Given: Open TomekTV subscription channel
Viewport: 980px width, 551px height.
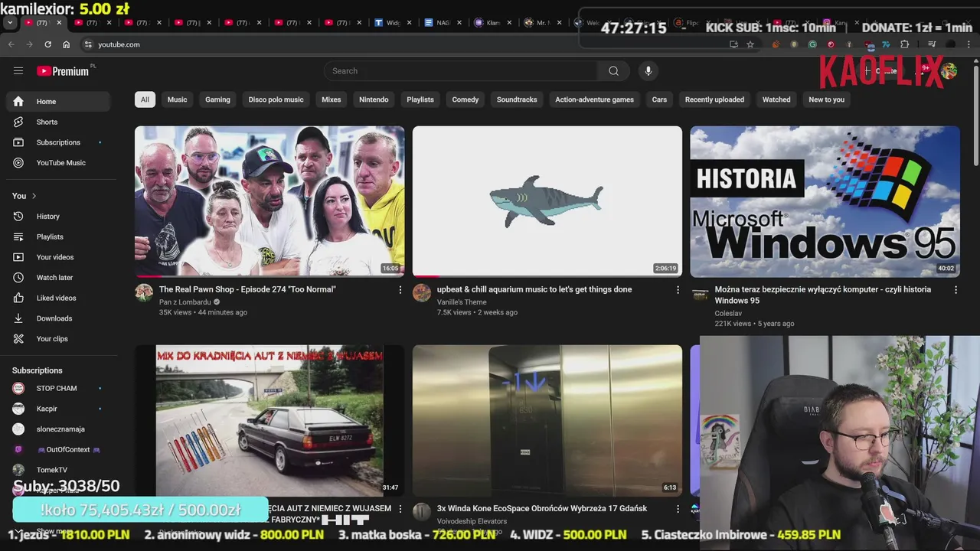Looking at the screenshot, I should pyautogui.click(x=58, y=470).
